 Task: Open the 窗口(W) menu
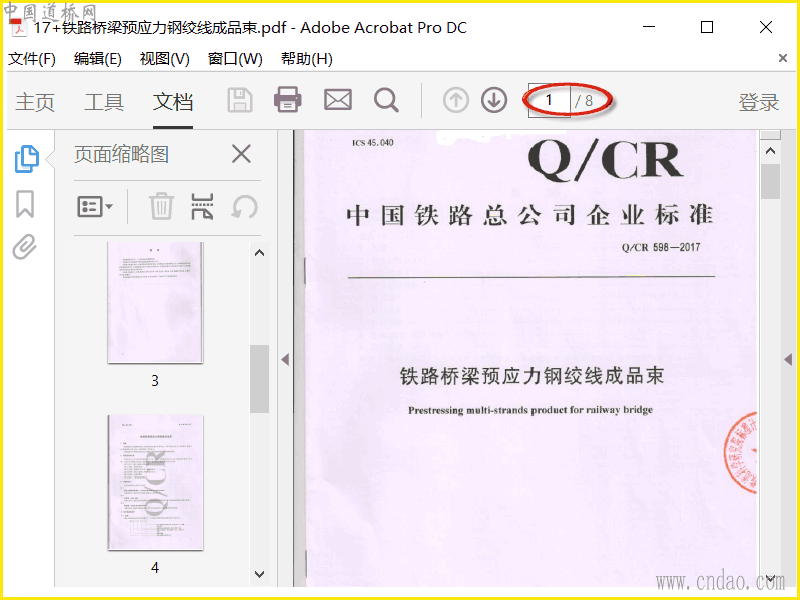[235, 59]
